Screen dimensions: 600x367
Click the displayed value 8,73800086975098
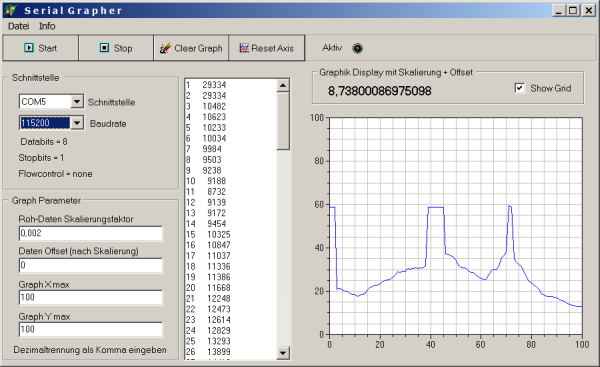pyautogui.click(x=380, y=91)
